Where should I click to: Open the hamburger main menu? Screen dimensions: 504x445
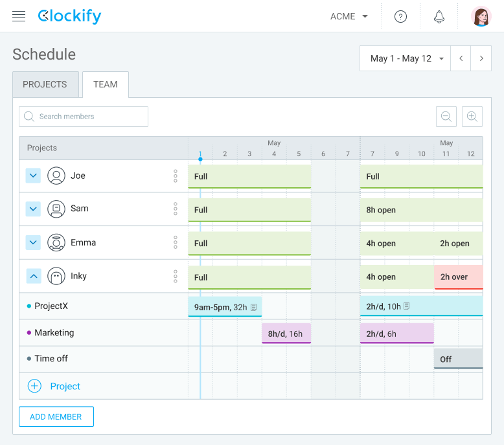point(19,16)
